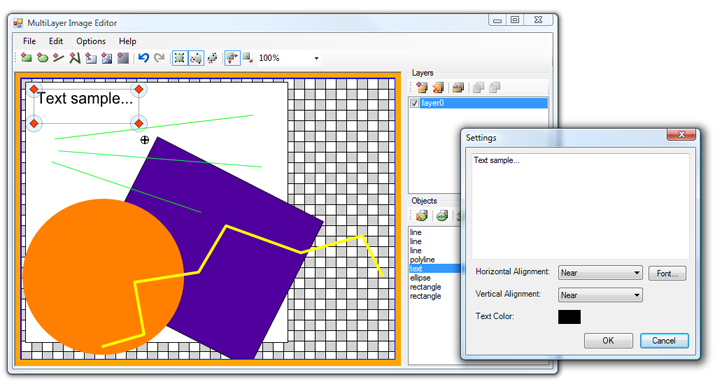Confirm settings with OK button
Screen dimensions: 722x389
[608, 341]
